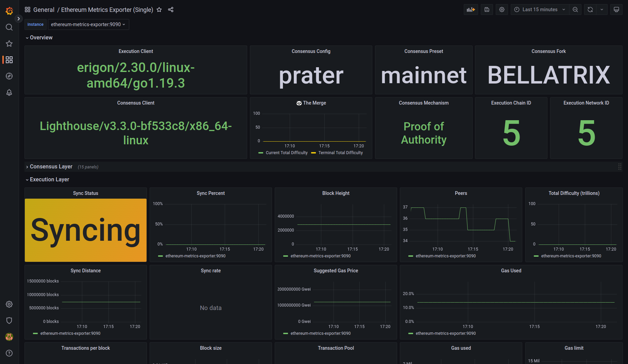The width and height of the screenshot is (628, 364).
Task: Change the Peers series color swatch
Action: pos(411,256)
